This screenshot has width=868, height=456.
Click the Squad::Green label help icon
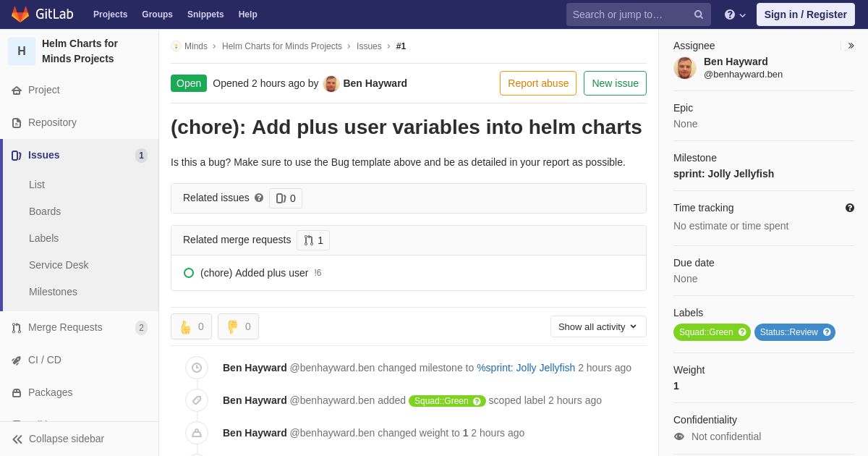[x=742, y=332]
